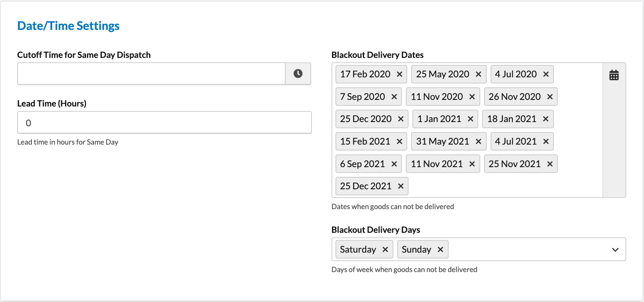644x302 pixels.
Task: Remove the 25 Dec 2021 blackout date
Action: click(x=400, y=186)
